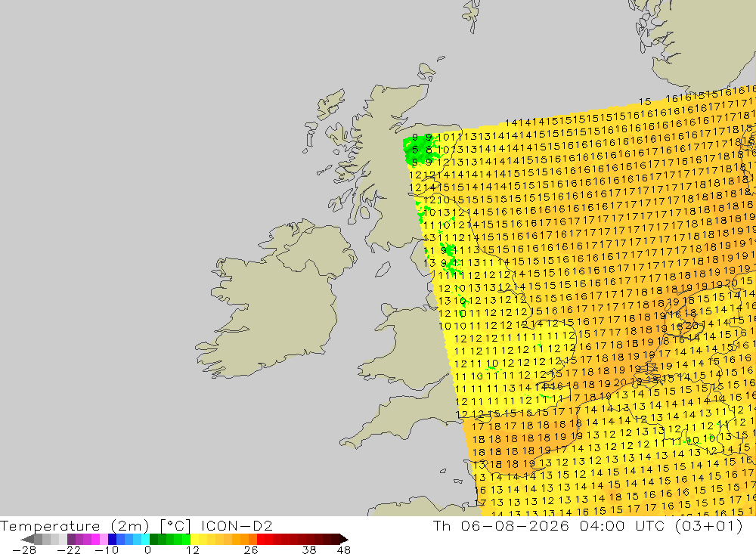Click the gray left arrow end of color scale
This screenshot has height=554, width=756.
coord(27,539)
